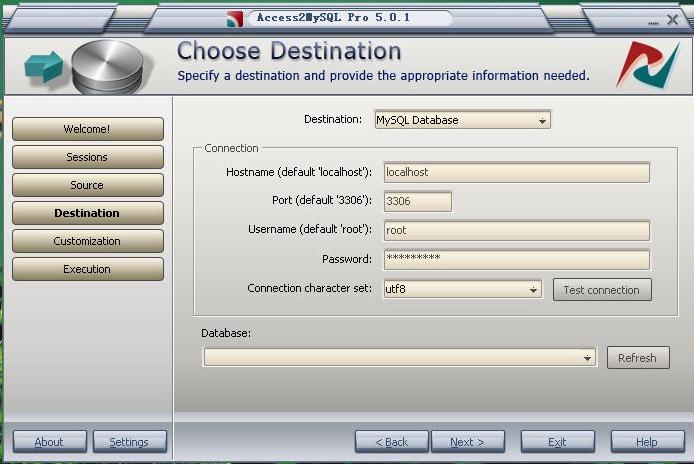
Task: Click the Exit button
Action: tap(558, 442)
